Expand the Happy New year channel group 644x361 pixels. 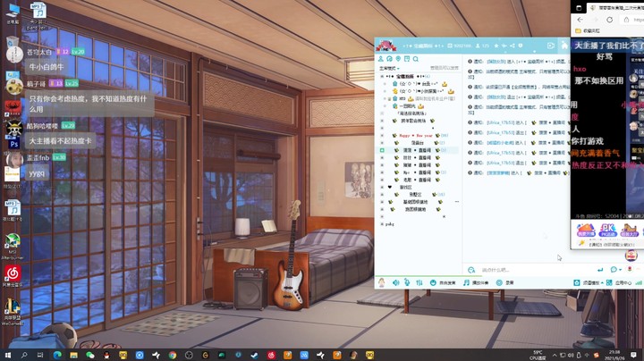point(382,136)
